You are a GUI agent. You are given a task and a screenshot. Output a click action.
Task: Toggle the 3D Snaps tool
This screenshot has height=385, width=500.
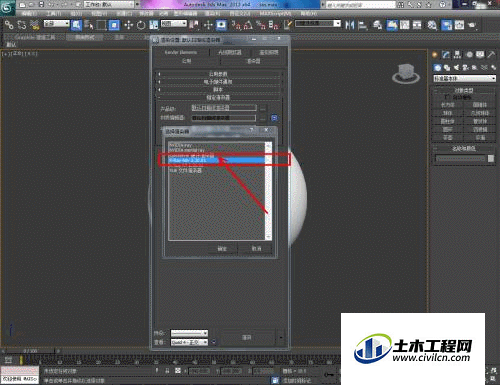coord(236,25)
